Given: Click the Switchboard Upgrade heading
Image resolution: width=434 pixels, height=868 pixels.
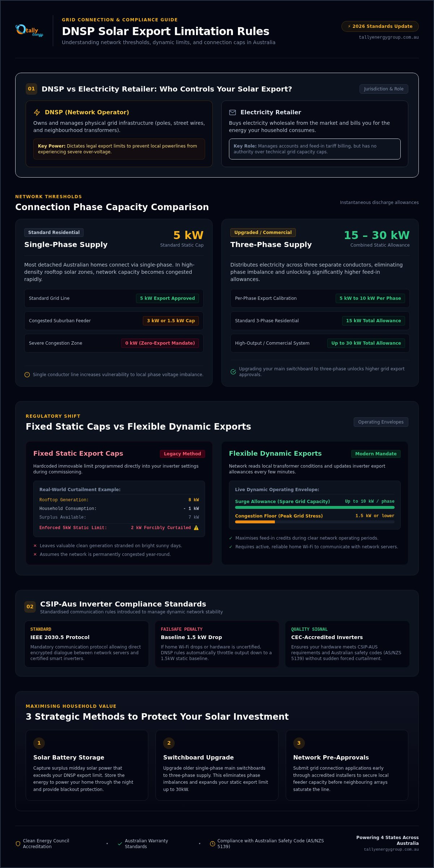Looking at the screenshot, I should click(199, 757).
